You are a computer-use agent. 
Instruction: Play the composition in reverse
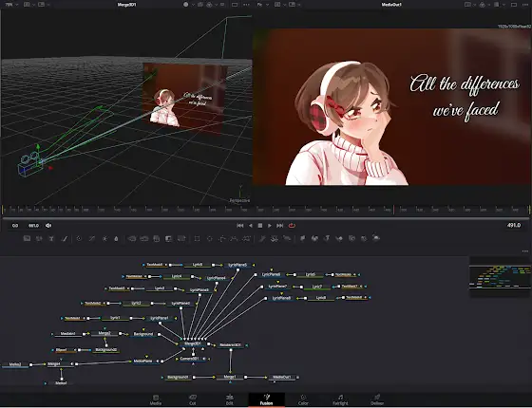tap(251, 226)
